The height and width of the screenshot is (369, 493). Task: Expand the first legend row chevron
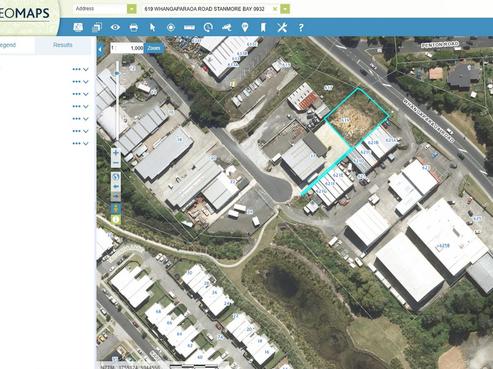coord(86,69)
